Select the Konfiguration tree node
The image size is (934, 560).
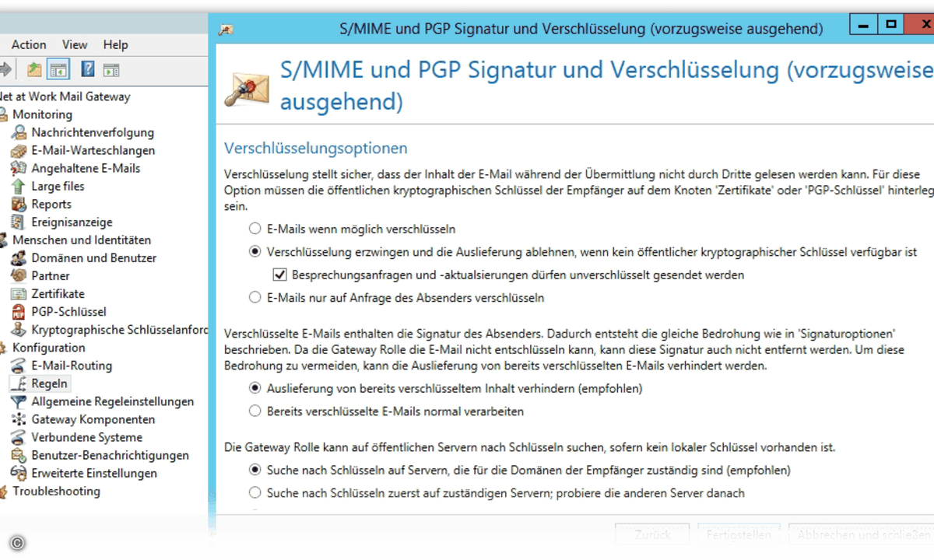pyautogui.click(x=49, y=348)
